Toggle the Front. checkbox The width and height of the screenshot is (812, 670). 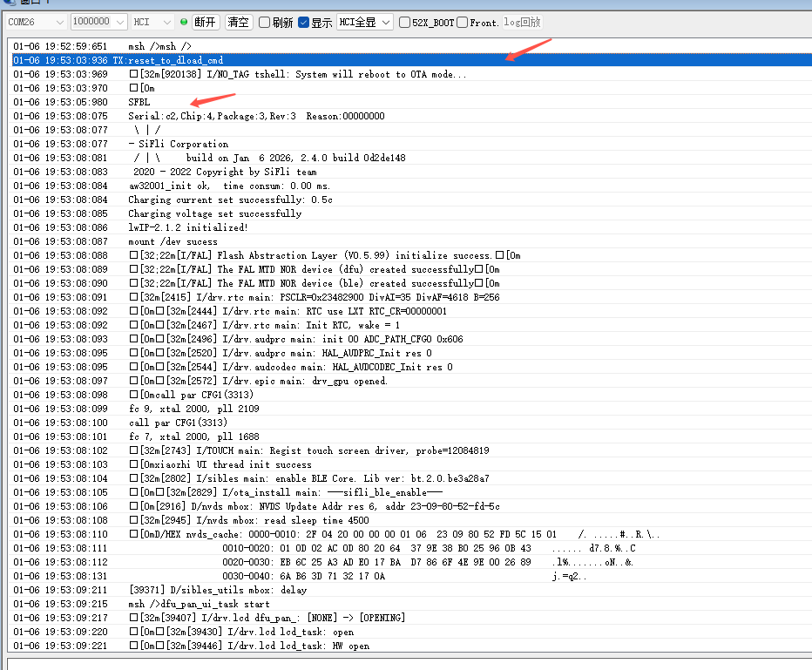click(463, 23)
